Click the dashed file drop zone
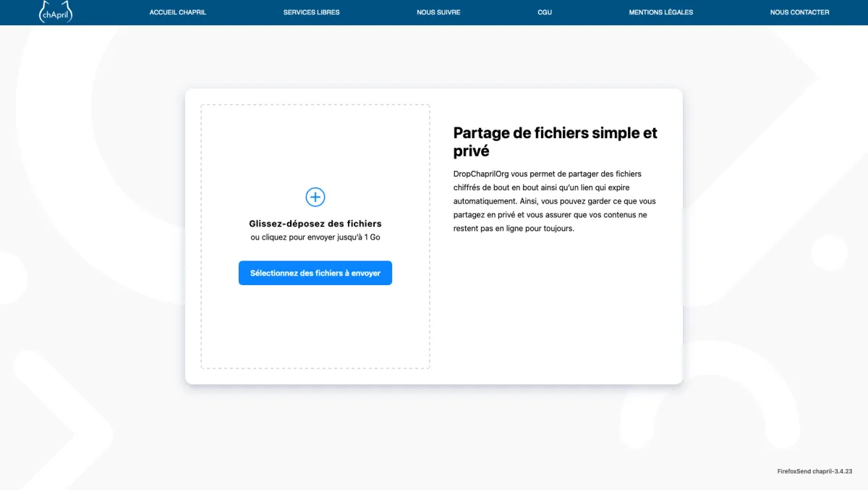 click(315, 237)
